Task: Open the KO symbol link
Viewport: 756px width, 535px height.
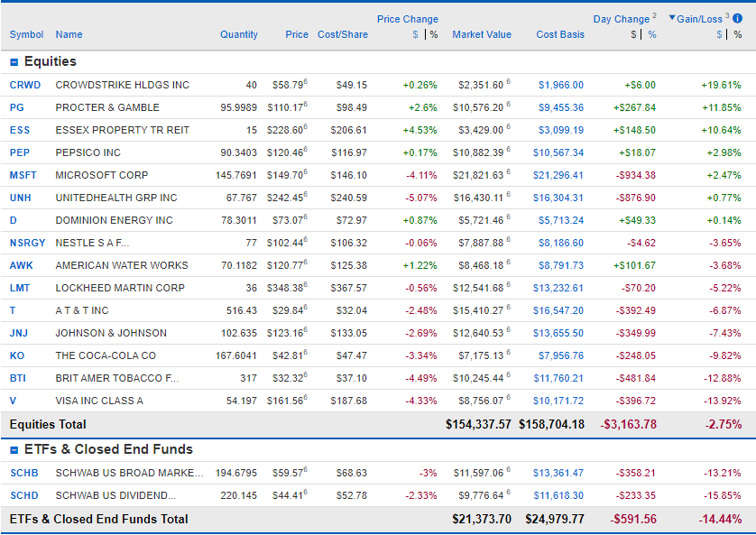Action: pos(17,356)
